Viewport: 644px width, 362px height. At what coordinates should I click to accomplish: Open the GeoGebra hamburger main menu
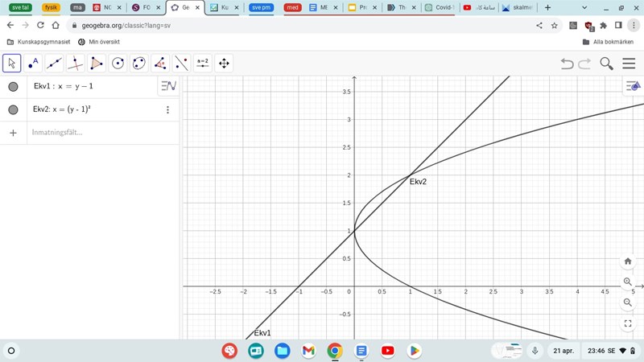point(628,64)
